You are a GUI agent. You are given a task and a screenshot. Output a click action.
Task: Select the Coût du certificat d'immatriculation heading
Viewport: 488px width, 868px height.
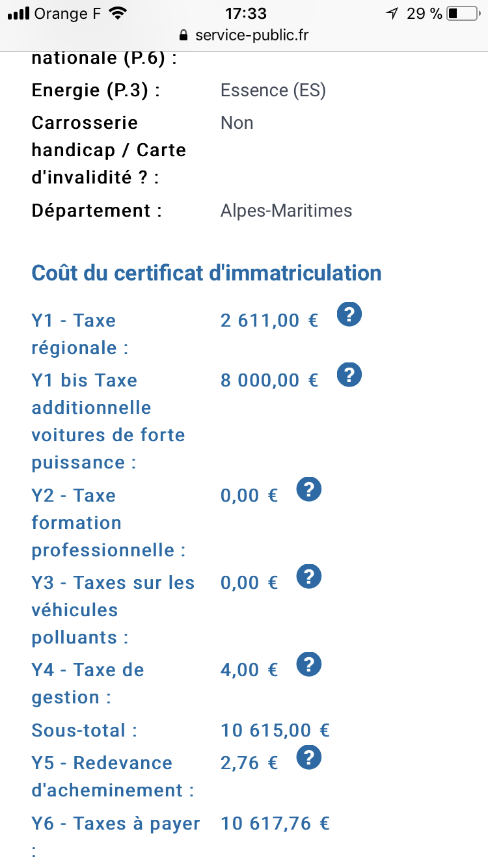206,273
